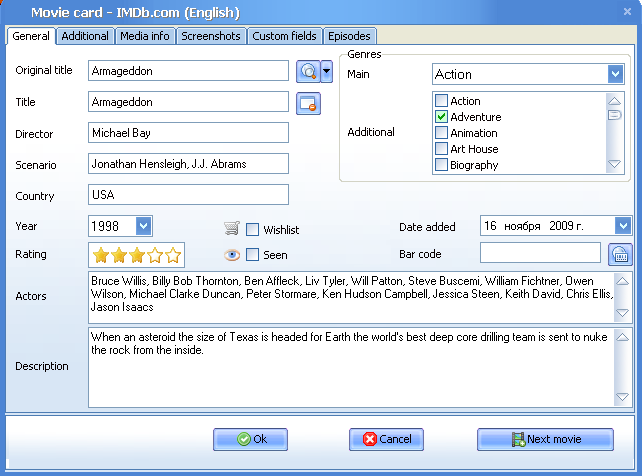
Task: Click the Title input field
Action: point(188,102)
